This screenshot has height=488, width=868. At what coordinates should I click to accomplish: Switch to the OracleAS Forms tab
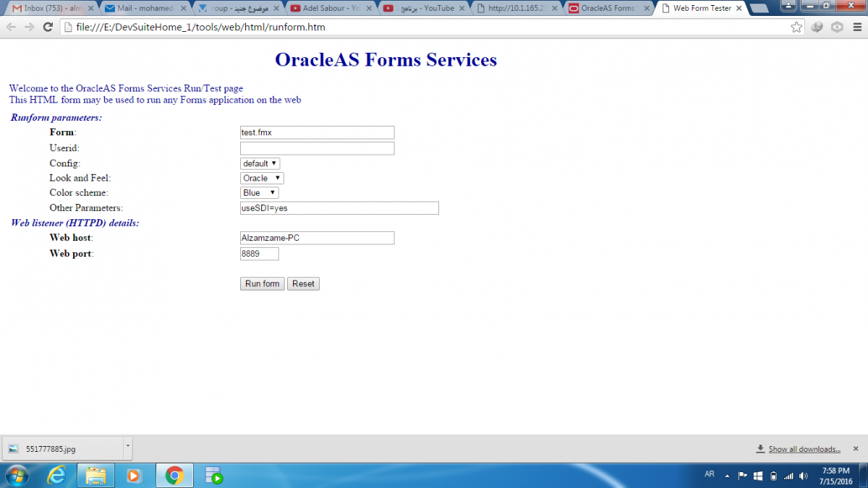point(606,9)
